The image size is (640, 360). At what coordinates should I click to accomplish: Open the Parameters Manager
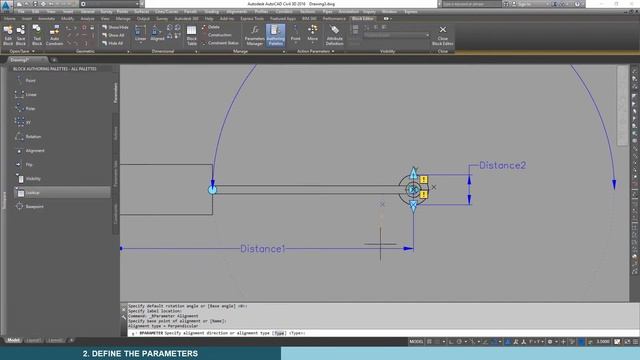click(x=254, y=35)
